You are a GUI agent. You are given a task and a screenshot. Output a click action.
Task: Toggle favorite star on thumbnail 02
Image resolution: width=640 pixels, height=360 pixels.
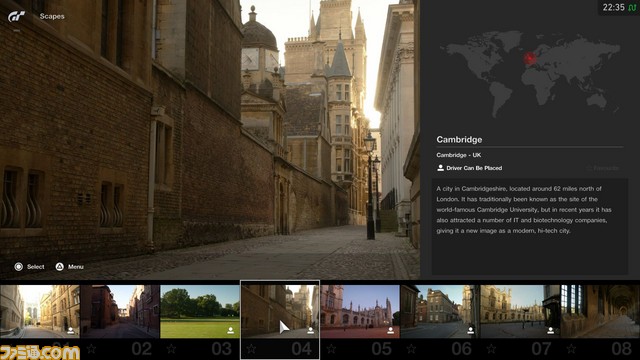tap(91, 349)
